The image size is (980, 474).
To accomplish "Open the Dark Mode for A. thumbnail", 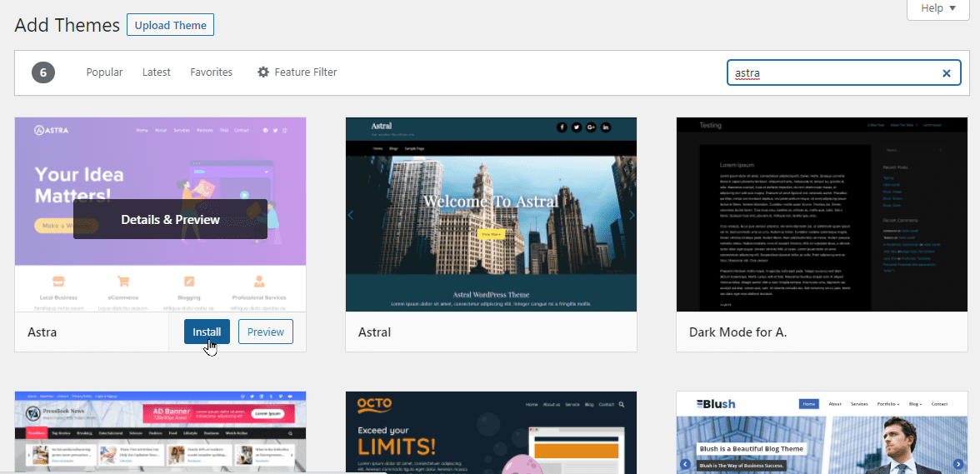I will click(822, 214).
